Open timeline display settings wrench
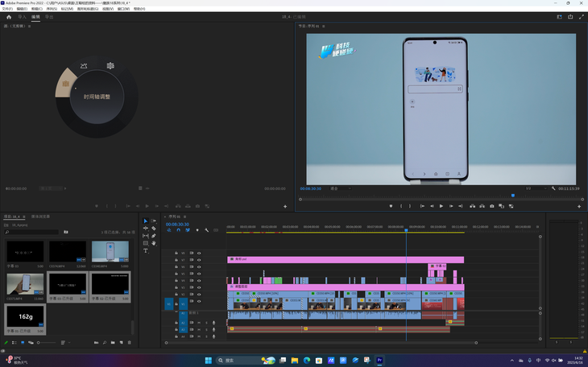This screenshot has width=588, height=367. pyautogui.click(x=207, y=230)
